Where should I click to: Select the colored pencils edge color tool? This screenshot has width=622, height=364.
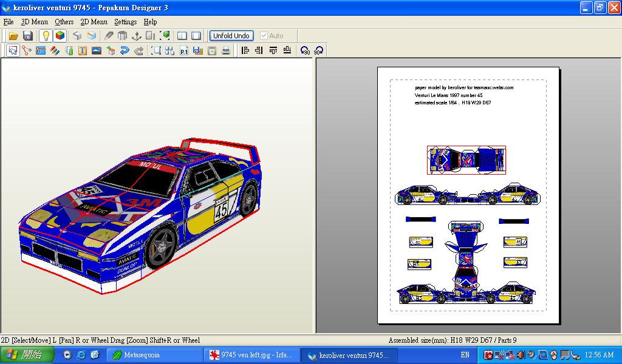point(55,51)
